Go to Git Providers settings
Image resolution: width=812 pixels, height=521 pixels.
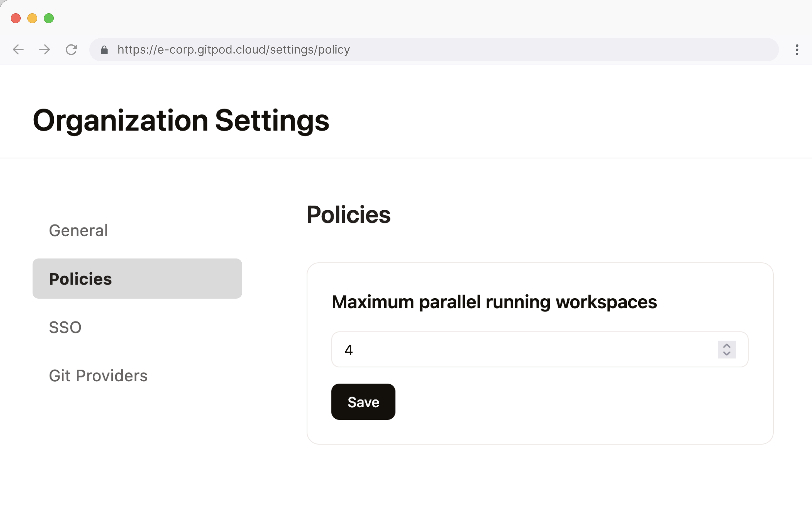coord(98,376)
